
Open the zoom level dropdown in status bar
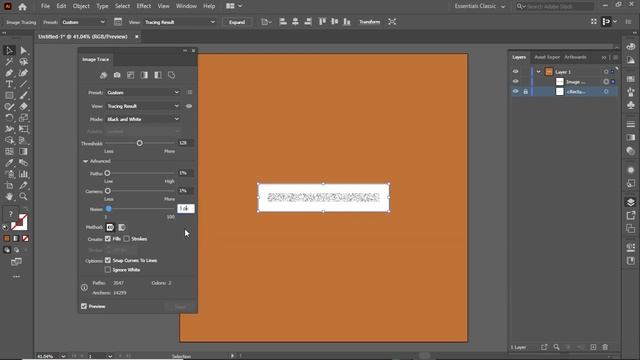pyautogui.click(x=63, y=356)
